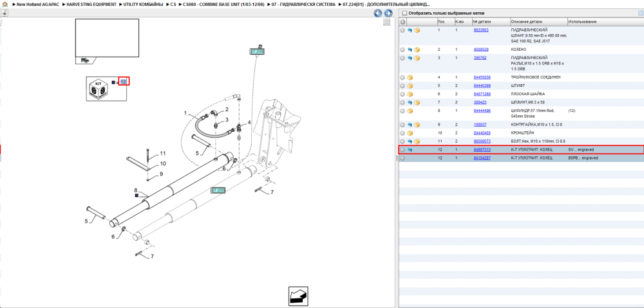Open part number link 84807313
Viewport: 644px width, 308px height.
pos(482,150)
